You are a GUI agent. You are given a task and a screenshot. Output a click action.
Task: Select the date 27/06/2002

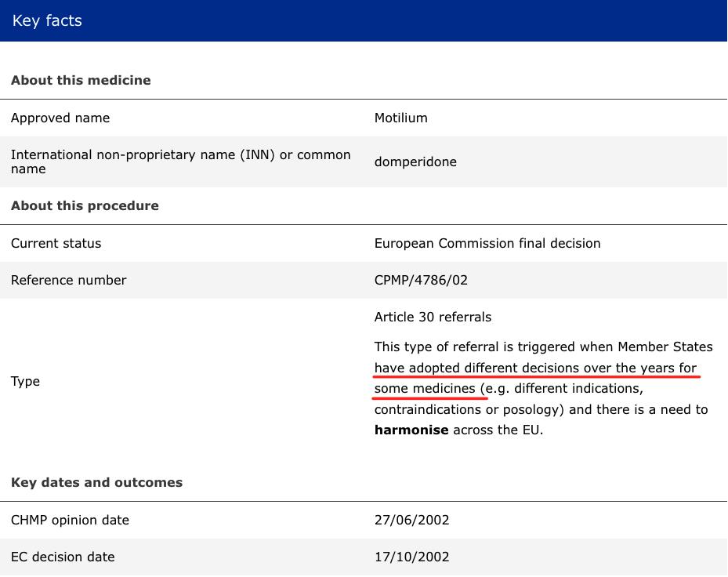411,521
